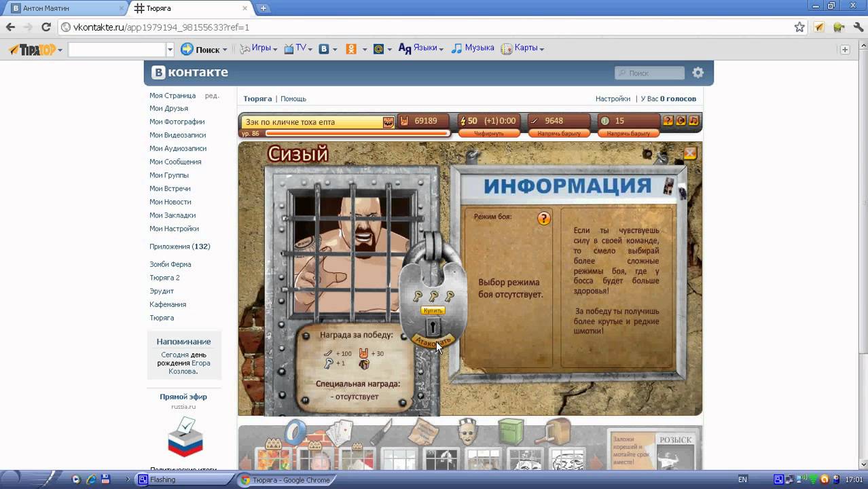This screenshot has width=868, height=489.
Task: Open the Tirator toolbar dropdown
Action: (60, 50)
